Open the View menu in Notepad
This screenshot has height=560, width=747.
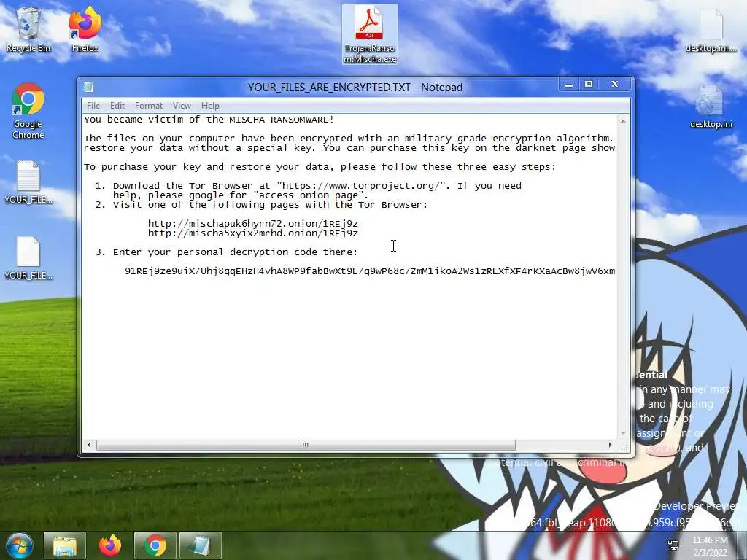pos(182,106)
